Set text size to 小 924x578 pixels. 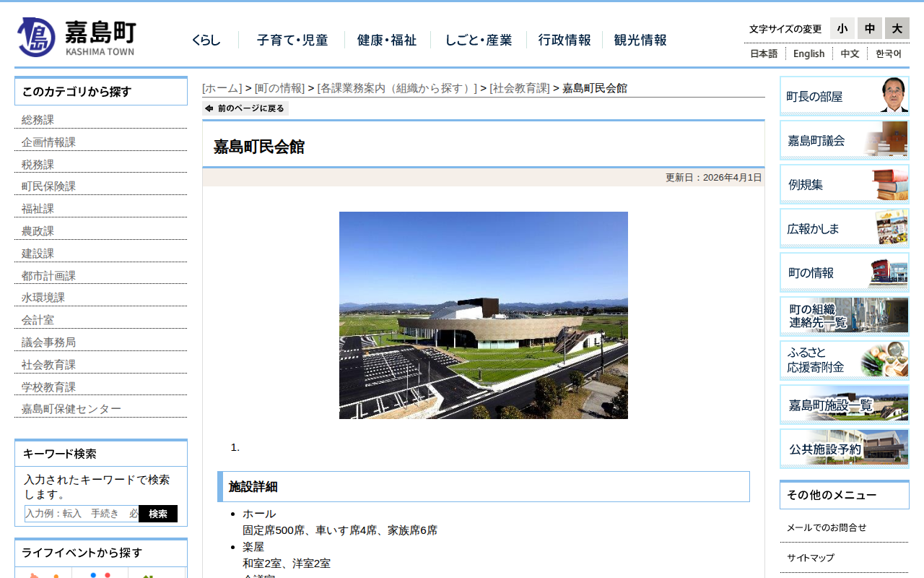[842, 28]
